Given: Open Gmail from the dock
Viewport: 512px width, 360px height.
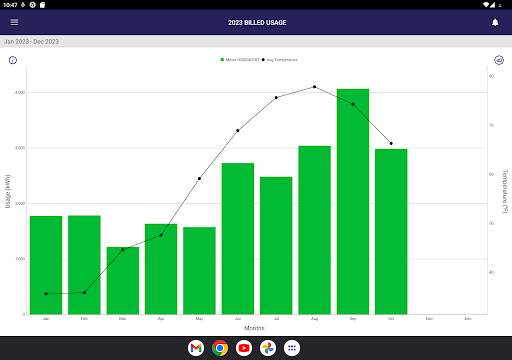Looking at the screenshot, I should (x=196, y=348).
